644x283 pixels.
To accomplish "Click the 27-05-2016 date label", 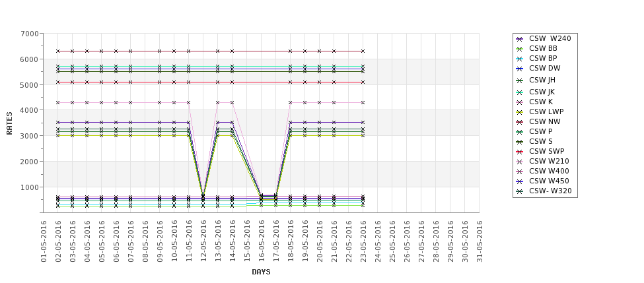I will 421,241.
